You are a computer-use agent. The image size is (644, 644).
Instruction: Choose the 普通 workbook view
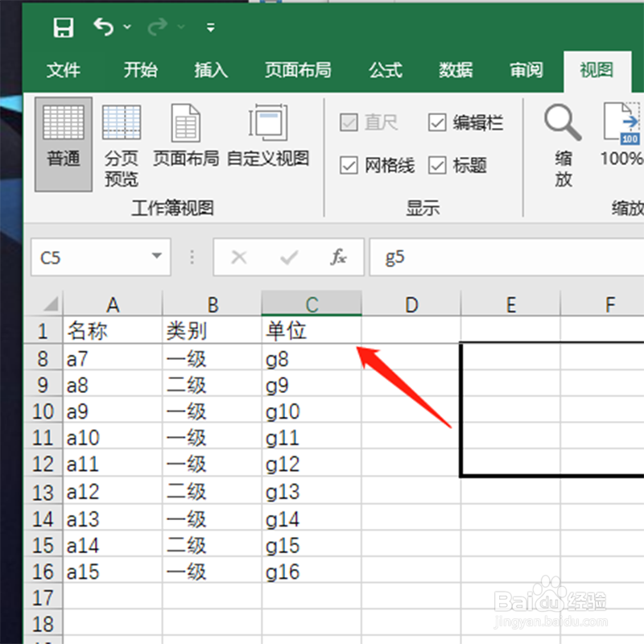coord(64,144)
